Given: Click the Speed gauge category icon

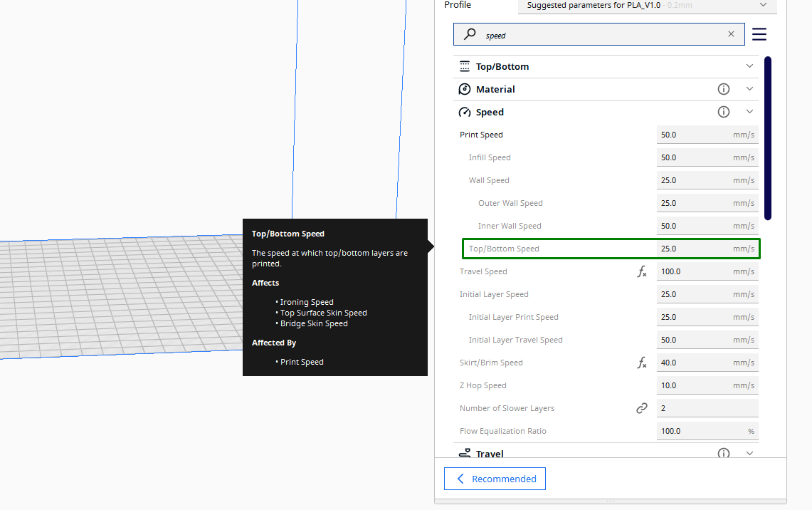Looking at the screenshot, I should click(465, 112).
